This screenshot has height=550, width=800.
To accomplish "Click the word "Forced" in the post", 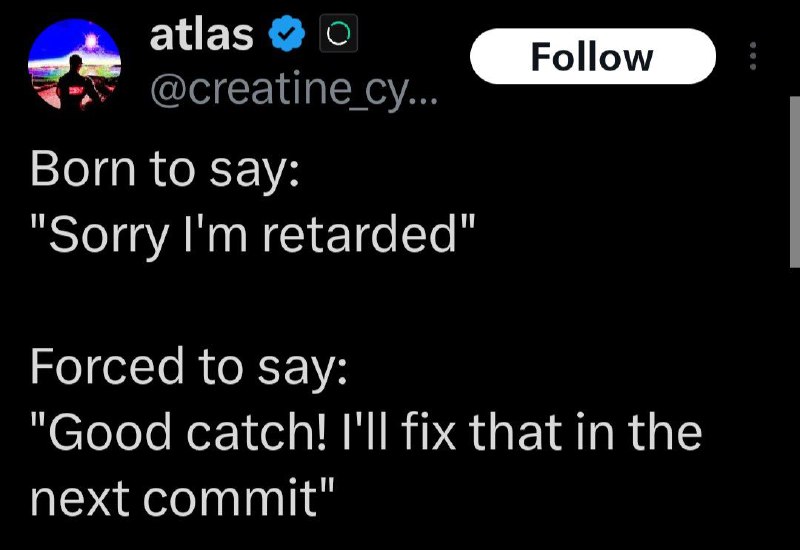I will (x=107, y=366).
